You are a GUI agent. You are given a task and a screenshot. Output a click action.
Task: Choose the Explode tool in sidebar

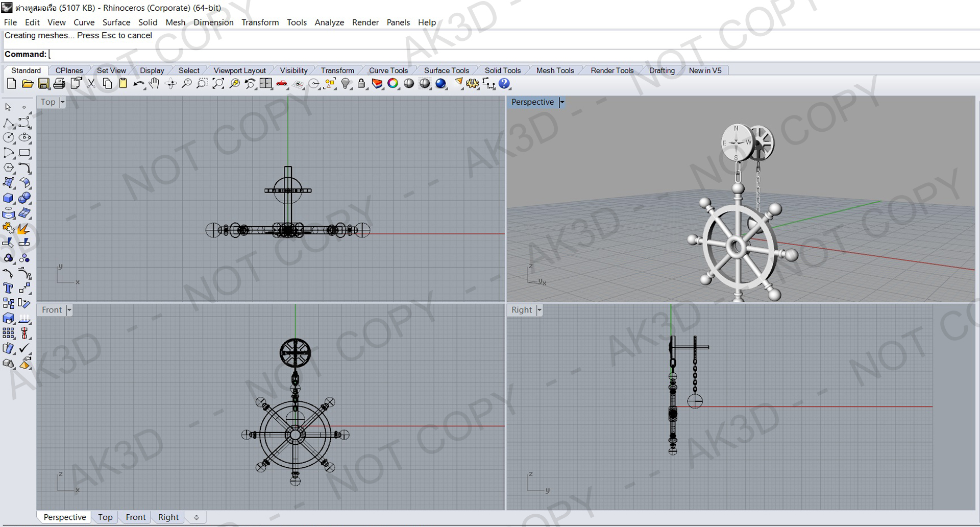(24, 228)
